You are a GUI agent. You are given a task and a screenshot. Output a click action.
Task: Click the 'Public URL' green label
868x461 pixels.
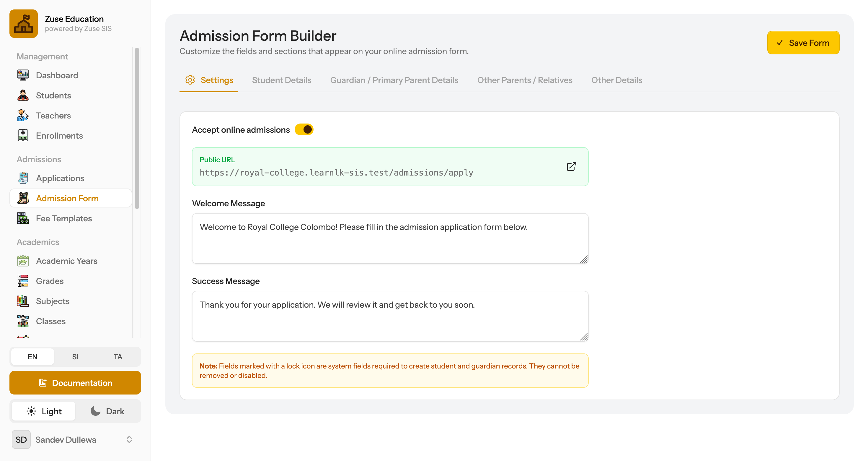(x=217, y=160)
